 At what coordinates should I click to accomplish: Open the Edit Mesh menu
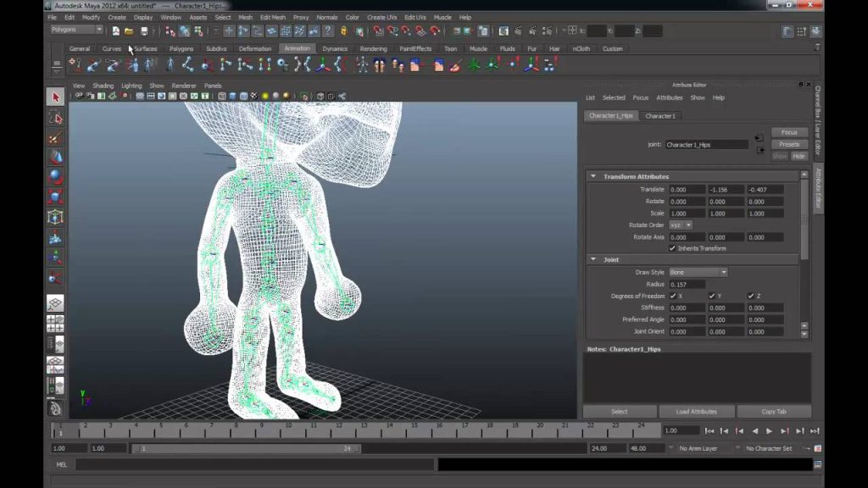point(273,17)
